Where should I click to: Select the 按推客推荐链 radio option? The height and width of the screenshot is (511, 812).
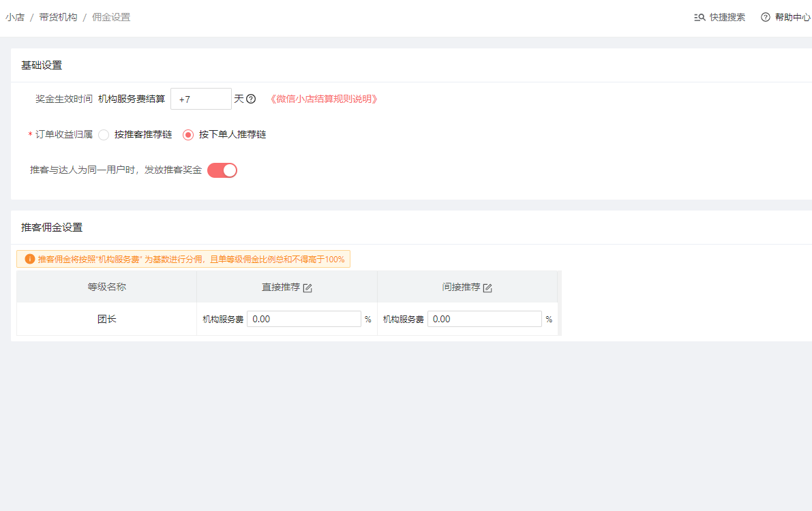click(x=104, y=135)
